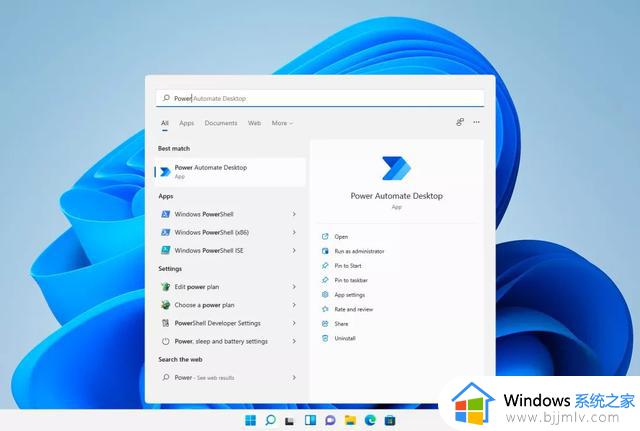
Task: Click the search magnifier icon in search box
Action: pyautogui.click(x=166, y=98)
